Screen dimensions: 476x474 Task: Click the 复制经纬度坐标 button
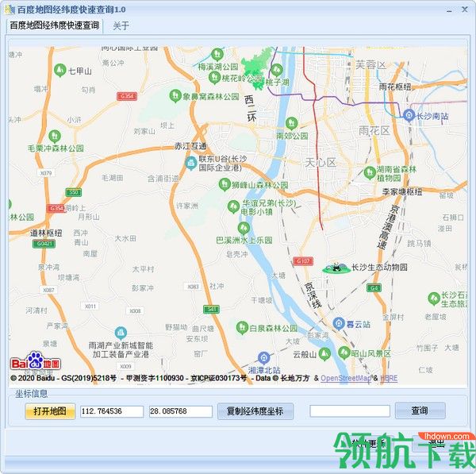pos(255,411)
